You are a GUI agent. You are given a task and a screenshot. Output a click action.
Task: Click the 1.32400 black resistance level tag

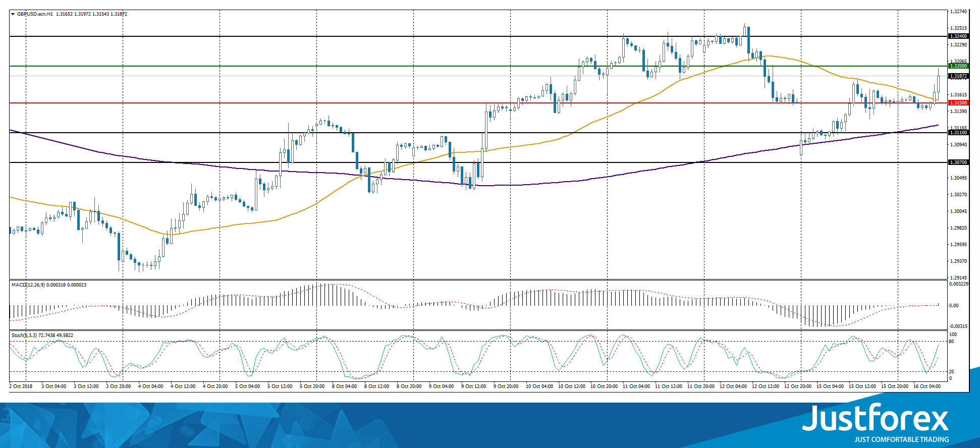tap(958, 36)
